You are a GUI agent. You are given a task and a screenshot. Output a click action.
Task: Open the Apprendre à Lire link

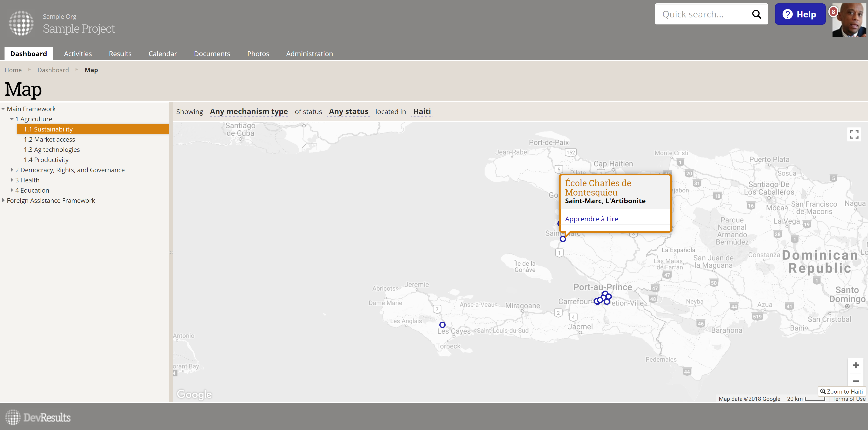pos(591,219)
